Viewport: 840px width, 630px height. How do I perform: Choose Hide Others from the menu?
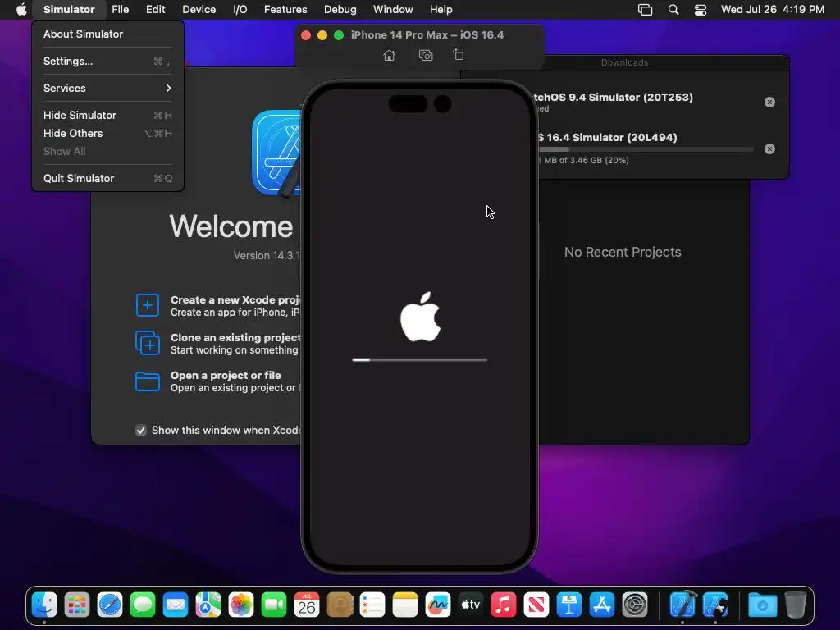pos(107,134)
